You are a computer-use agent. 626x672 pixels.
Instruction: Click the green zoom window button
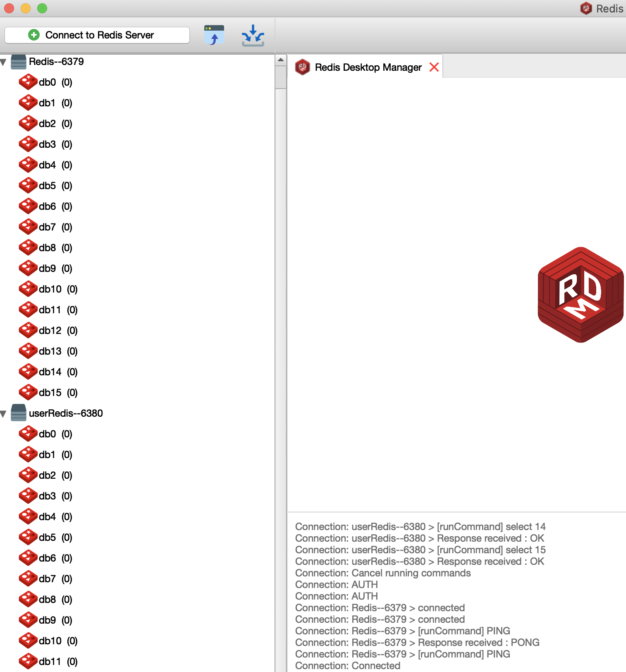42,8
